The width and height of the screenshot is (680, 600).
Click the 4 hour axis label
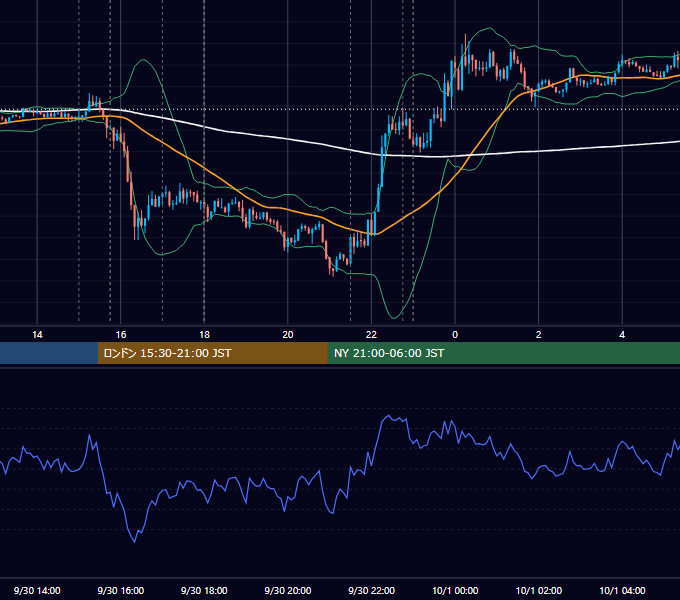tap(622, 335)
